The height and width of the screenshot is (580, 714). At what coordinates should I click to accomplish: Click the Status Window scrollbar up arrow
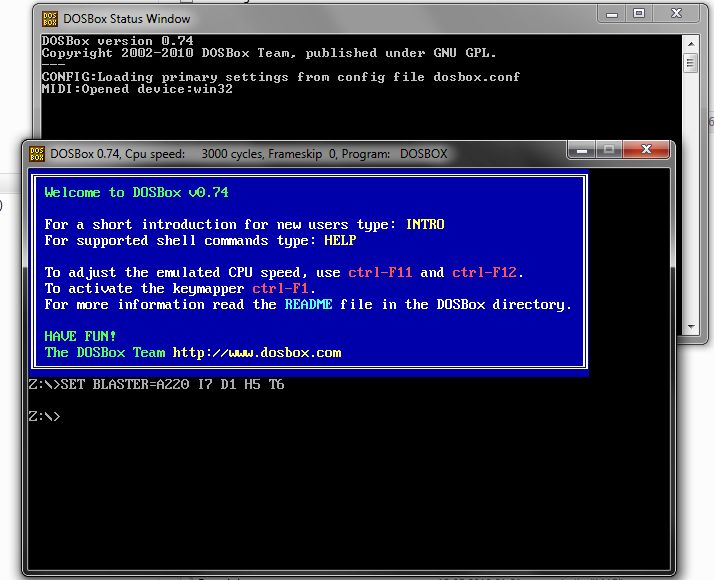[x=691, y=44]
